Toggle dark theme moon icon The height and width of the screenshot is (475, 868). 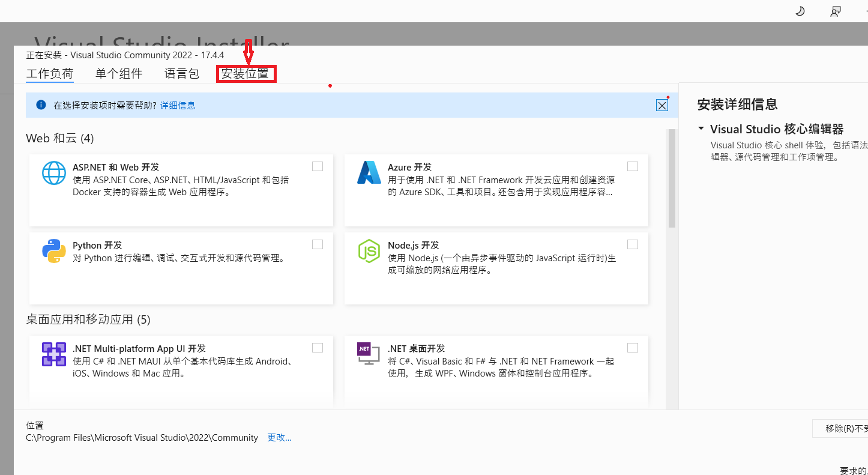click(x=800, y=11)
